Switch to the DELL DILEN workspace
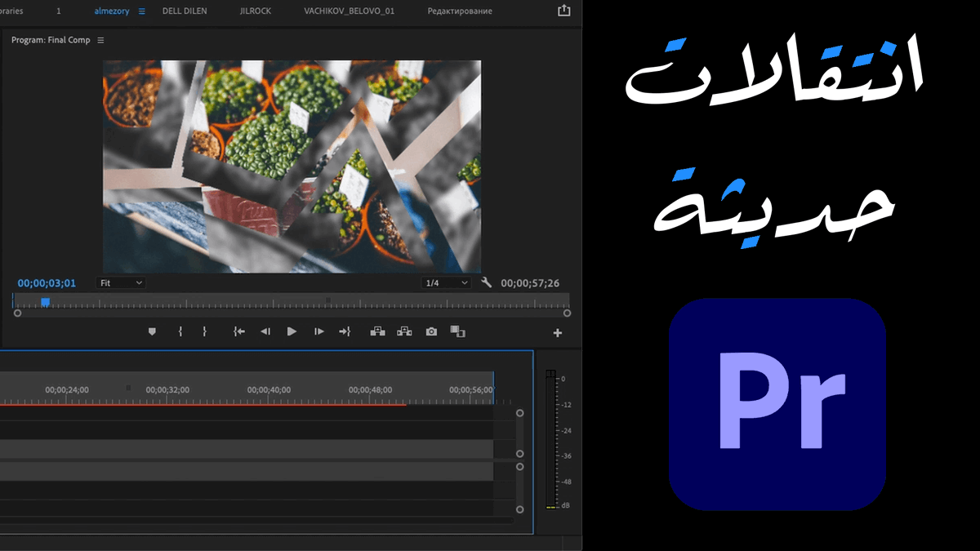The width and height of the screenshot is (980, 551). click(185, 11)
